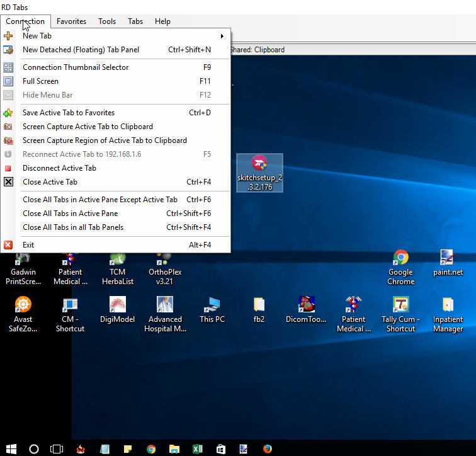Open Firefox from the taskbar

[268, 449]
